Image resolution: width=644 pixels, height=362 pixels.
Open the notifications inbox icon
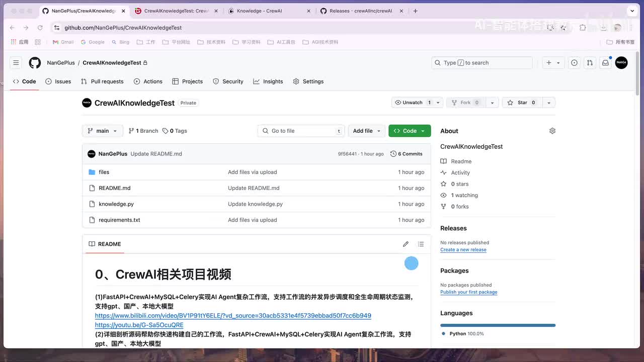605,63
